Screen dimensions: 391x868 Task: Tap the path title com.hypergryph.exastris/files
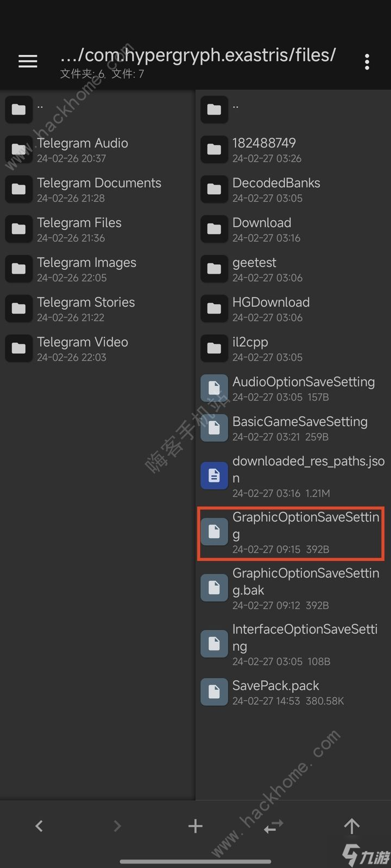click(x=198, y=55)
